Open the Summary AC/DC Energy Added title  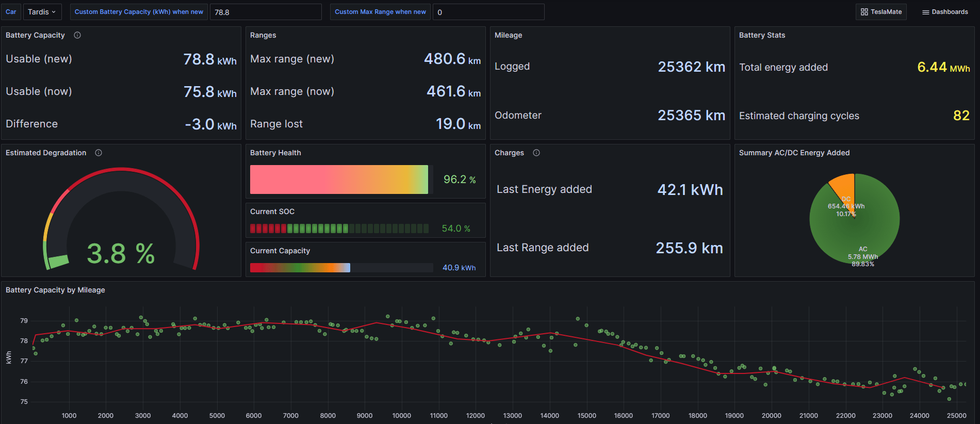794,153
